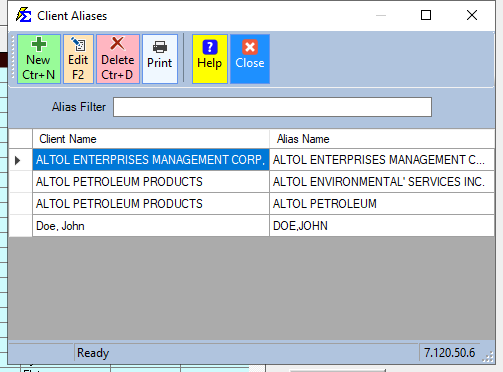Screen dimensions: 503x372
Task: Click the resize grip in status bar corner
Action: (488, 357)
